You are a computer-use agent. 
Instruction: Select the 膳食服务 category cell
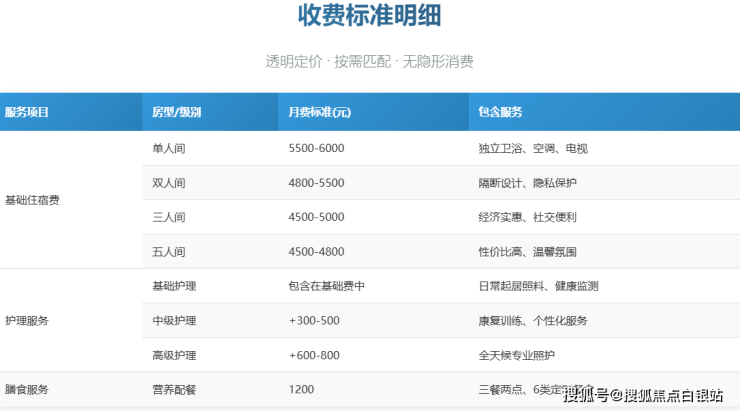(27, 389)
